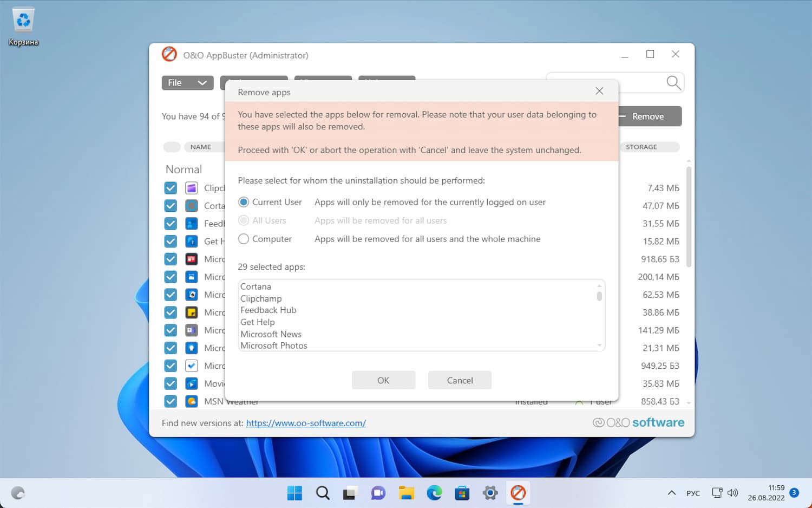The image size is (812, 508).
Task: Open the File dropdown menu
Action: click(187, 83)
